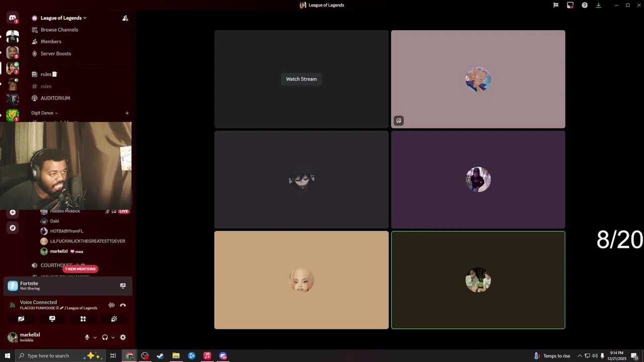
Task: Toggle noise suppression waveform icon
Action: pos(111,305)
